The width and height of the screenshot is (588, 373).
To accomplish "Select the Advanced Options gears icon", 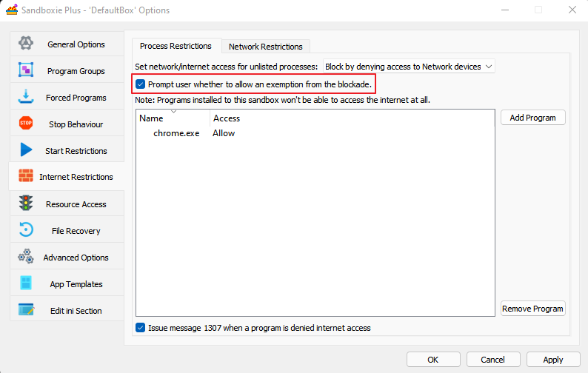I will pos(26,257).
